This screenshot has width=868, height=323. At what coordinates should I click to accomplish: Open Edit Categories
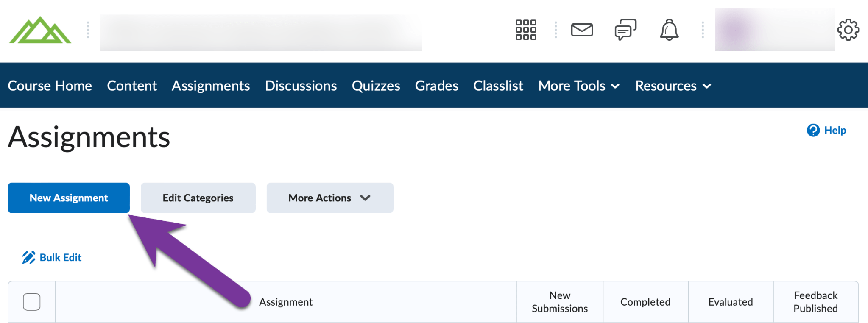tap(198, 198)
